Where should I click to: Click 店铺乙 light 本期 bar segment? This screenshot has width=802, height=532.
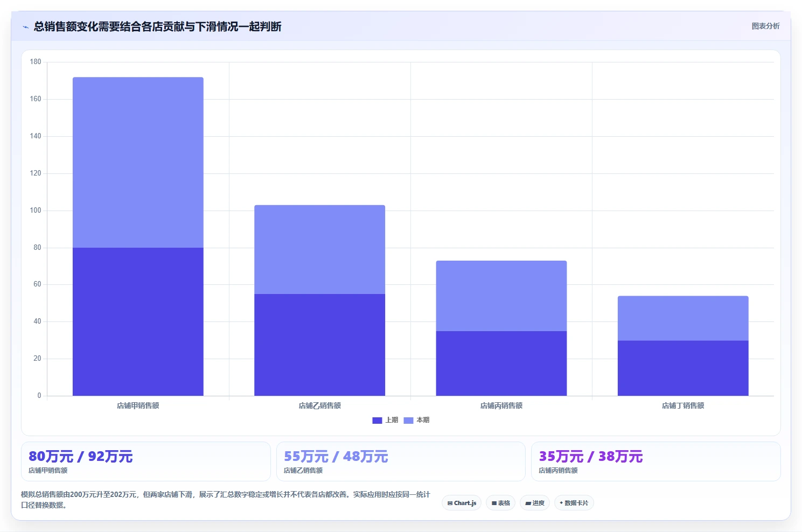(x=319, y=249)
